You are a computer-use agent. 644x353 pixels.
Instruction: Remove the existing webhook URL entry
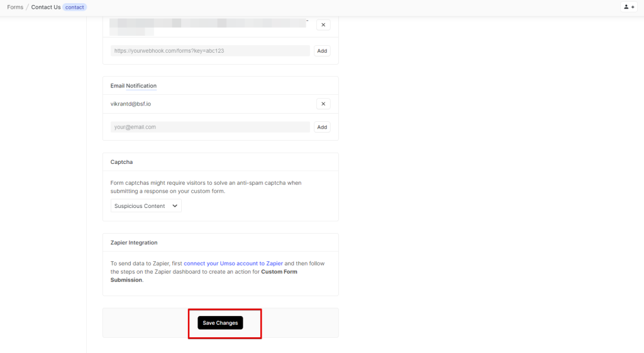tap(323, 25)
